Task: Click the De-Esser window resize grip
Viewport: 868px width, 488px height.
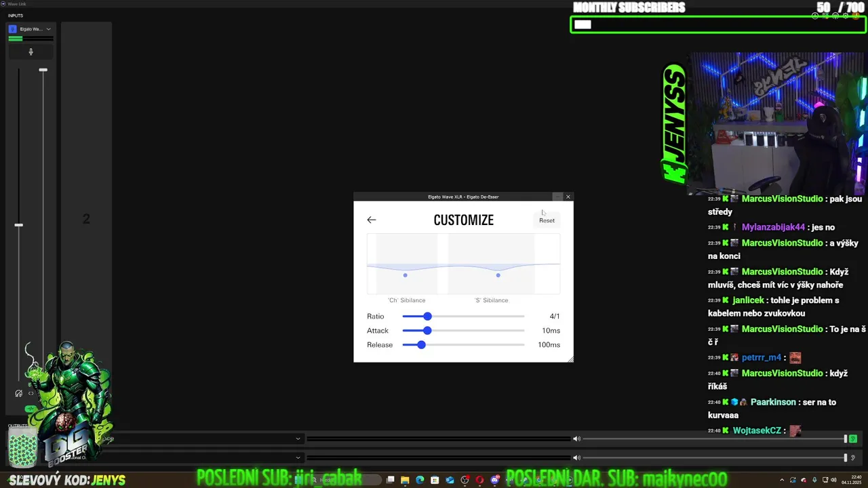Action: click(570, 359)
